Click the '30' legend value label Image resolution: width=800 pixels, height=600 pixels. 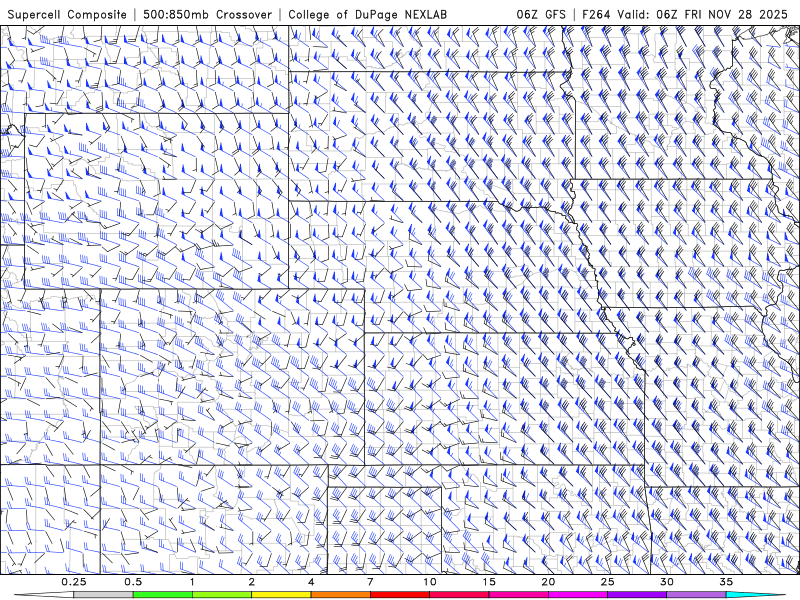[x=666, y=582]
